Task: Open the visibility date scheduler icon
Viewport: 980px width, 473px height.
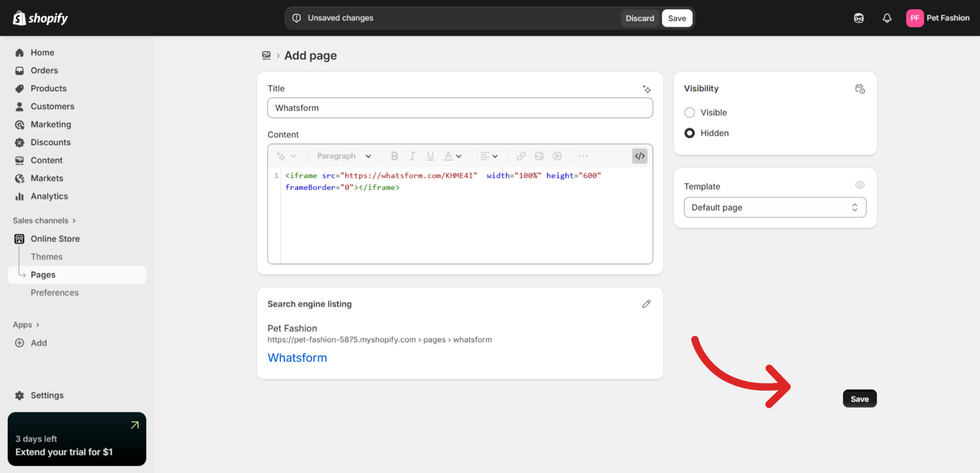Action: click(x=860, y=89)
